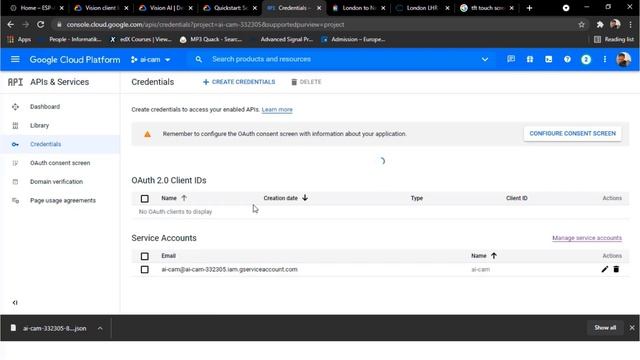Click Google Cloud Platform logo text
The height and width of the screenshot is (360, 640).
click(75, 60)
